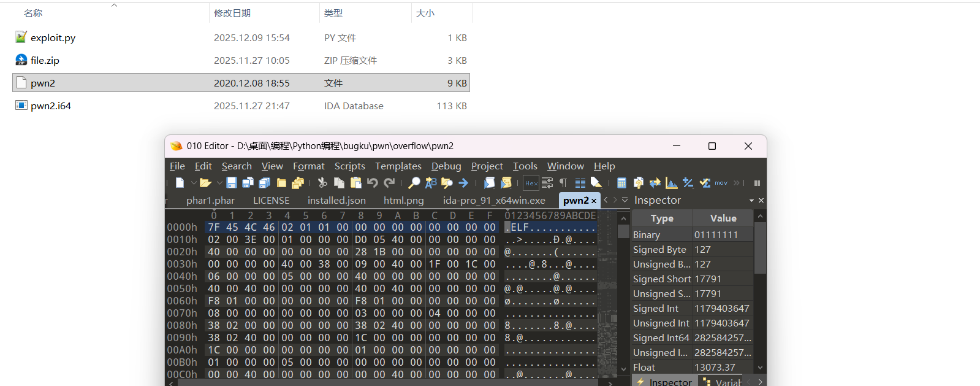
Task: Close the pwn2 tab
Action: coord(594,201)
